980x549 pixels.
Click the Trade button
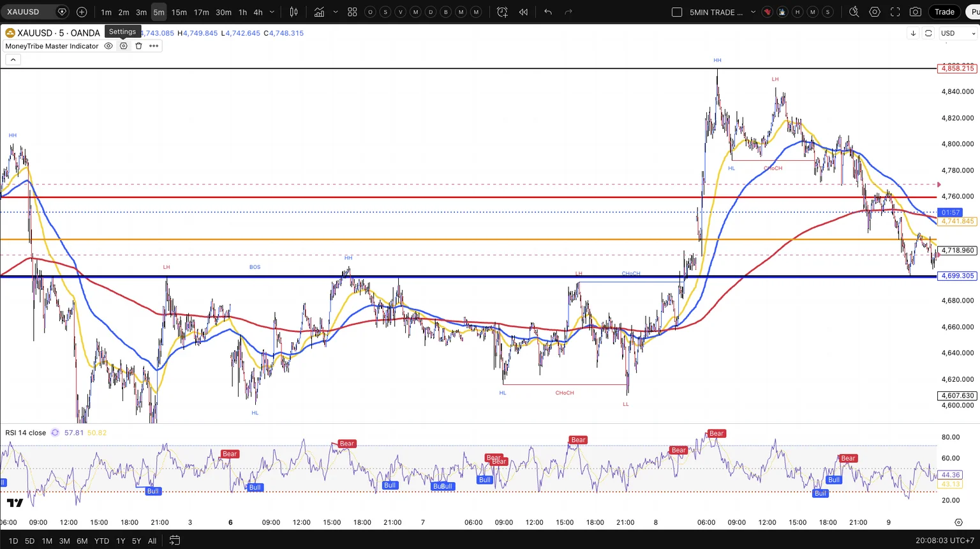[x=944, y=12]
